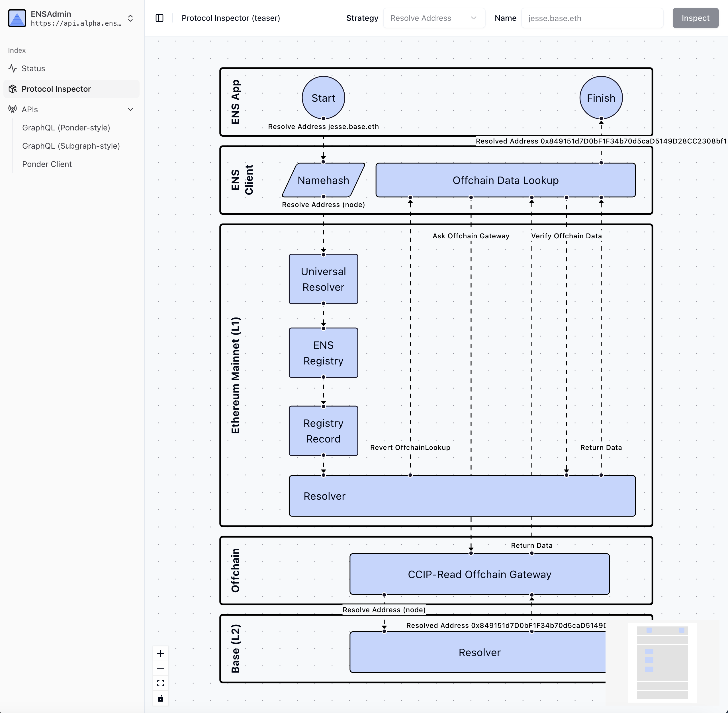
Task: Collapse the APIs section chevron
Action: [130, 109]
